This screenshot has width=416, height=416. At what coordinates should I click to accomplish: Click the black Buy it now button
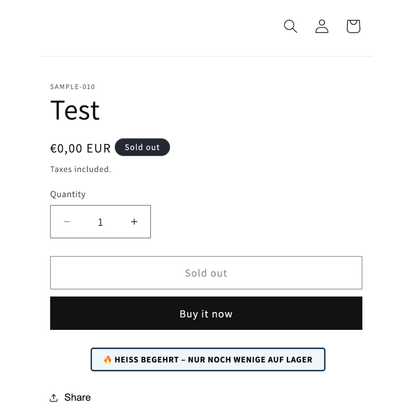(x=206, y=313)
